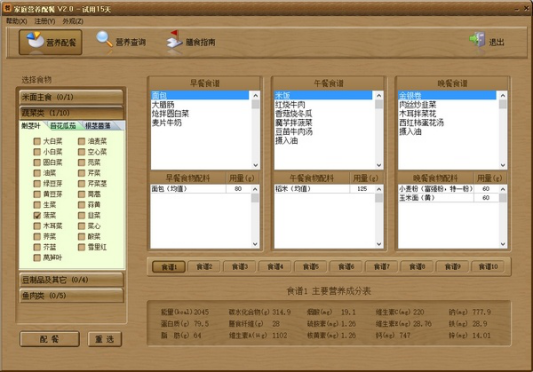Select 麦片牛奶 in the breakfast list

(200, 122)
